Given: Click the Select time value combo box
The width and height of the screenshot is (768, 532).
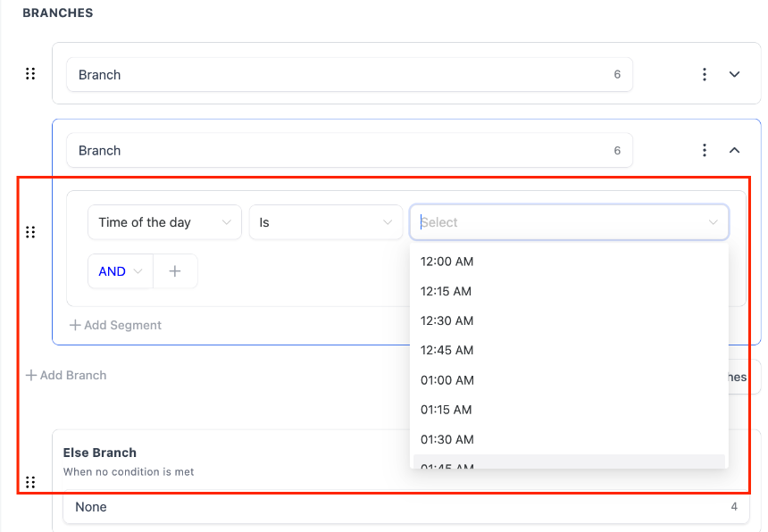Looking at the screenshot, I should tap(568, 222).
